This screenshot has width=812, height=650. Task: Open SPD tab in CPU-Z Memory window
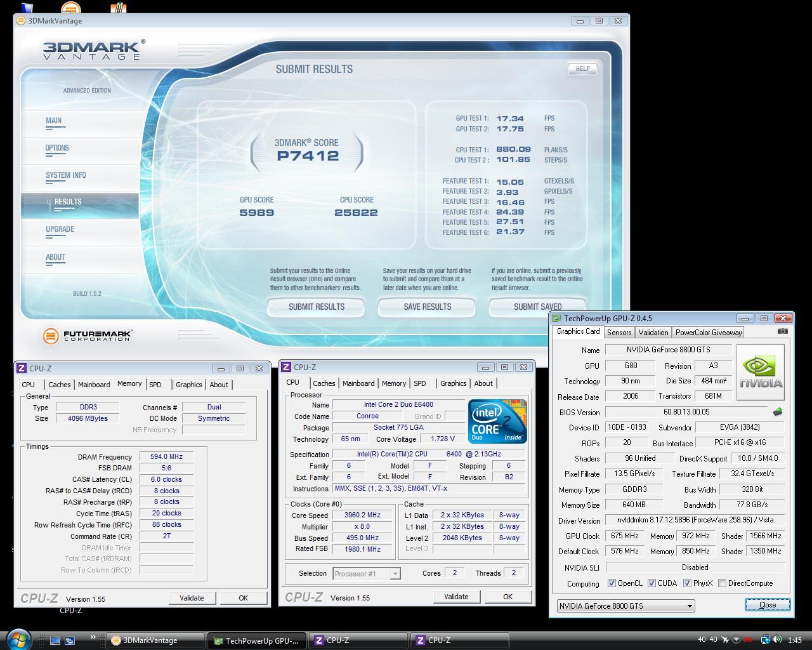coord(155,385)
